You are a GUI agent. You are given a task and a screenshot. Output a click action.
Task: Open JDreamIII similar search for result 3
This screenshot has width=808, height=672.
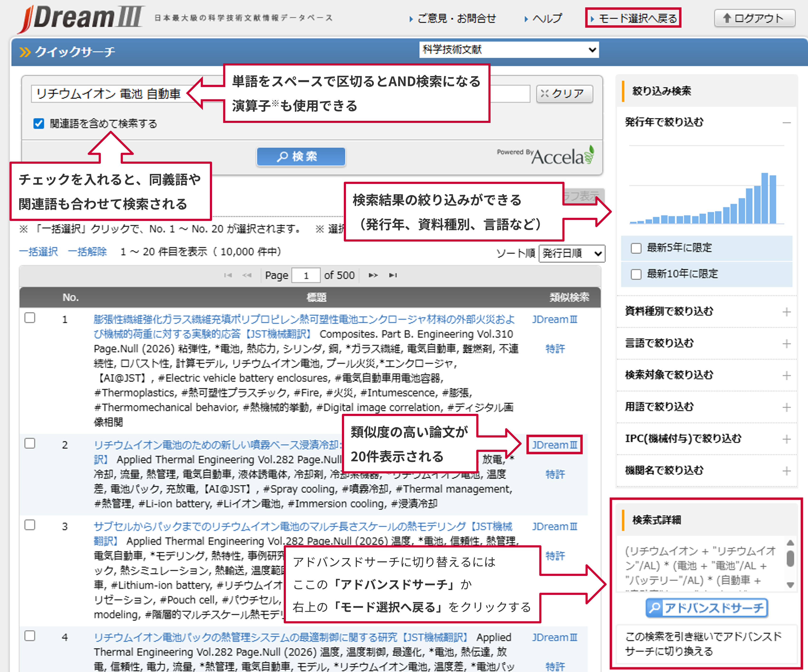pos(554,526)
